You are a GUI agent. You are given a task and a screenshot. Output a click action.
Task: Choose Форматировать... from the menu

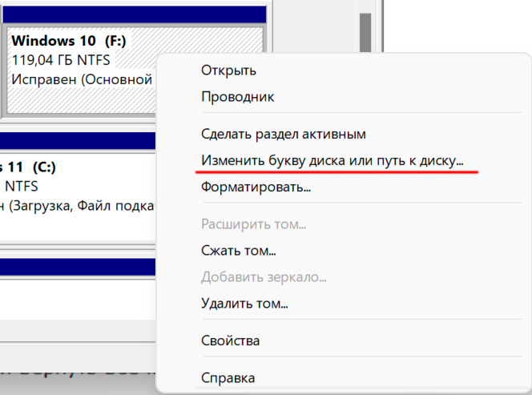256,187
